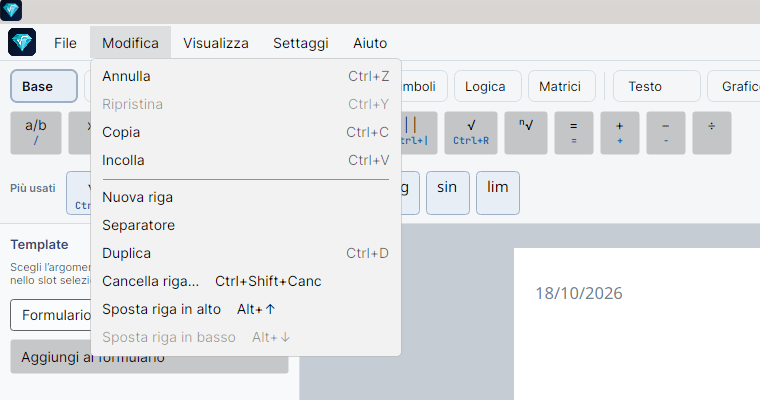Click the diamond icon in title bar

(x=11, y=10)
